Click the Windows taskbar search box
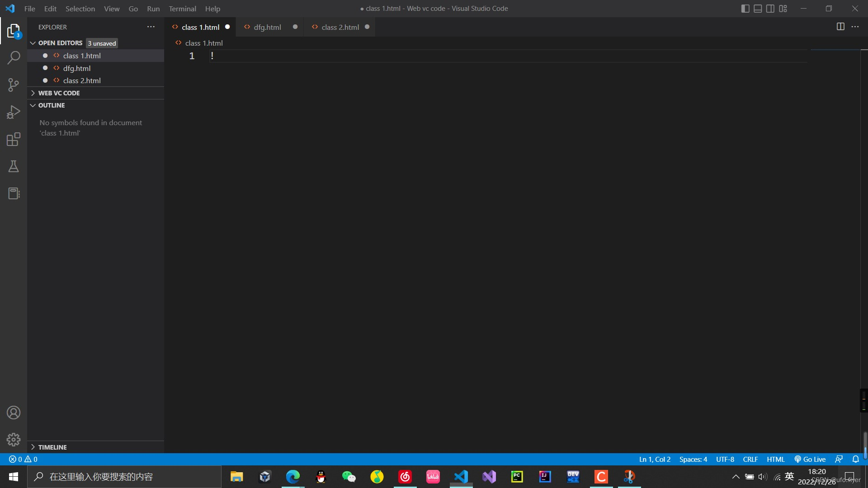The height and width of the screenshot is (488, 868). [x=124, y=477]
